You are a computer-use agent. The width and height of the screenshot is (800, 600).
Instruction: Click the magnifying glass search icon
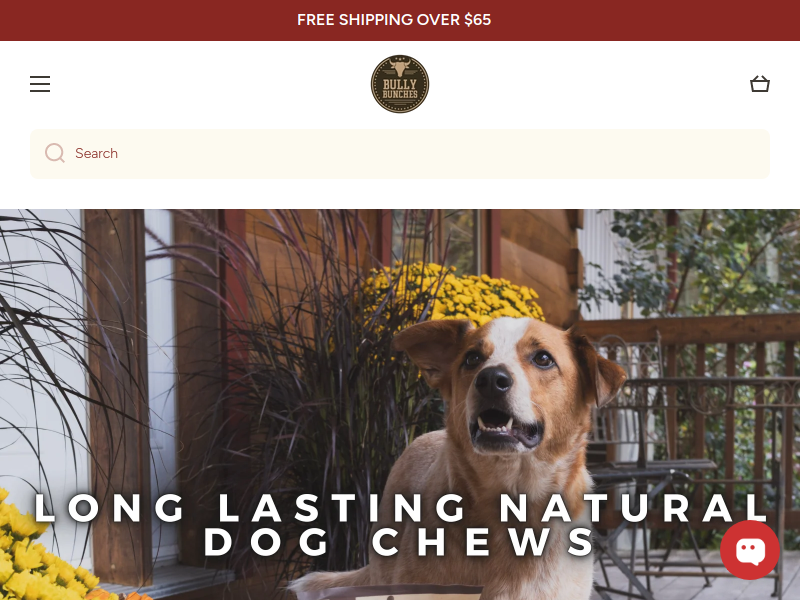pyautogui.click(x=55, y=153)
